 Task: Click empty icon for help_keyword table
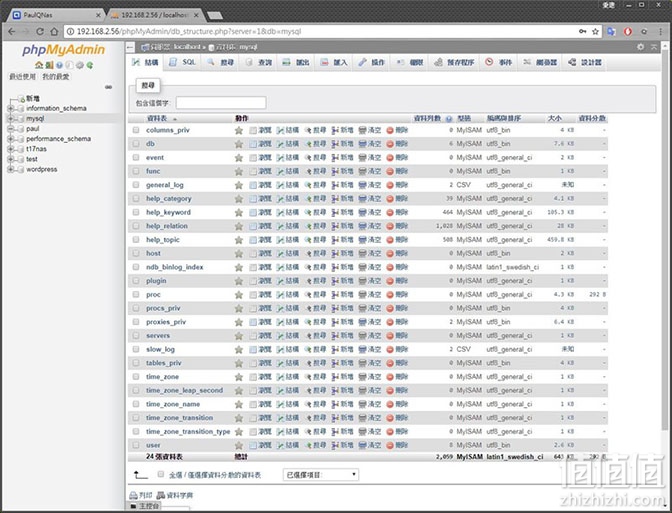[362, 213]
